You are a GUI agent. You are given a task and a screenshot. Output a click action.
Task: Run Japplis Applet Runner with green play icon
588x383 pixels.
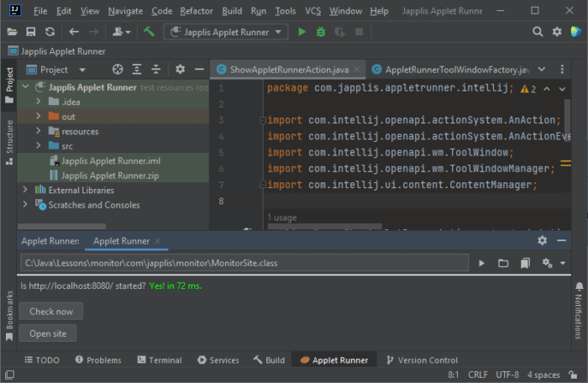click(302, 32)
